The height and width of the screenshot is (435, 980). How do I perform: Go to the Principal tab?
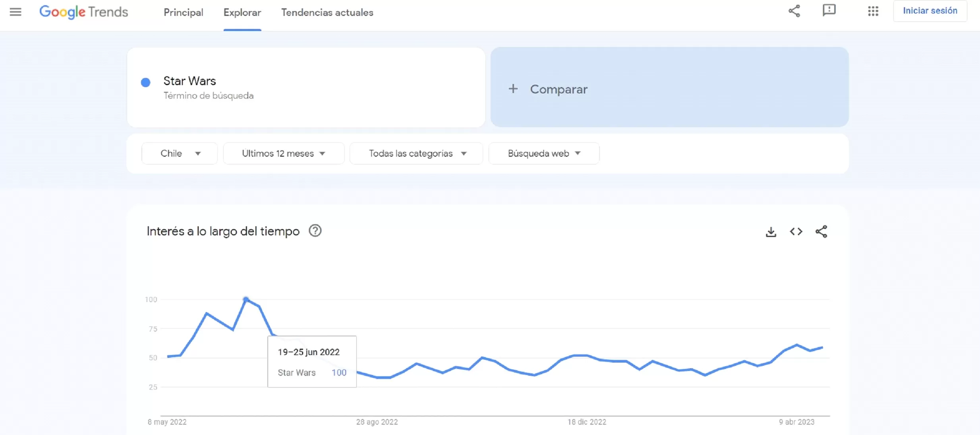pyautogui.click(x=183, y=12)
